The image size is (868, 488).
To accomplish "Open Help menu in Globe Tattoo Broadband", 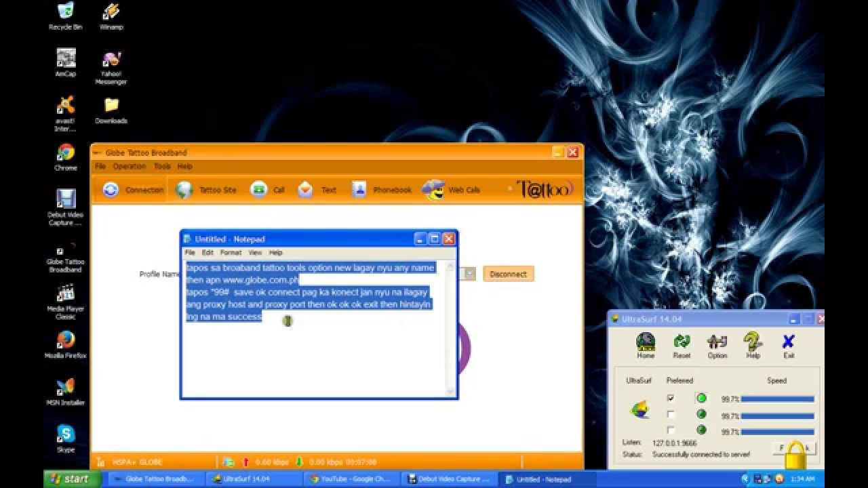I will point(185,166).
